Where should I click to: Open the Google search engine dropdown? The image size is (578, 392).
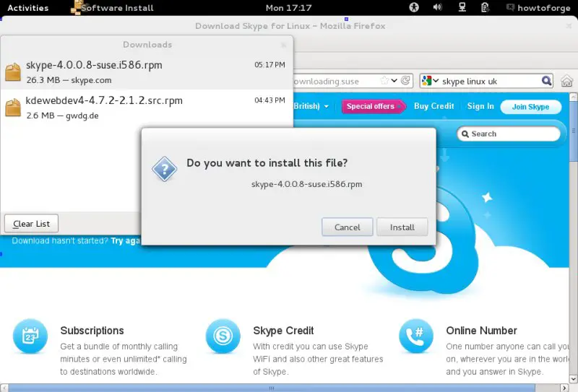[x=430, y=81]
